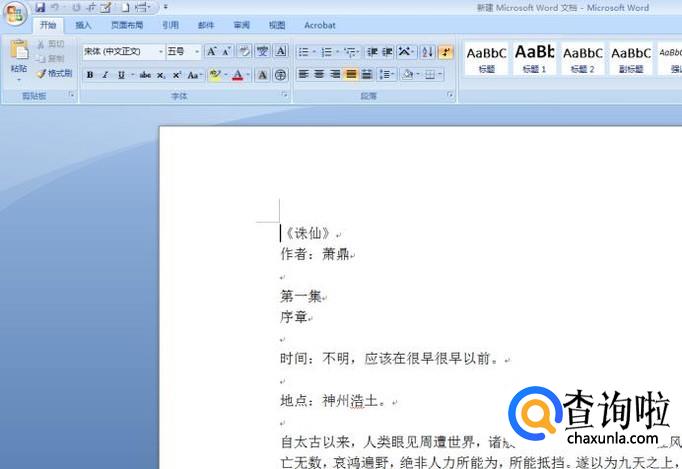Click the red font color button

[237, 75]
